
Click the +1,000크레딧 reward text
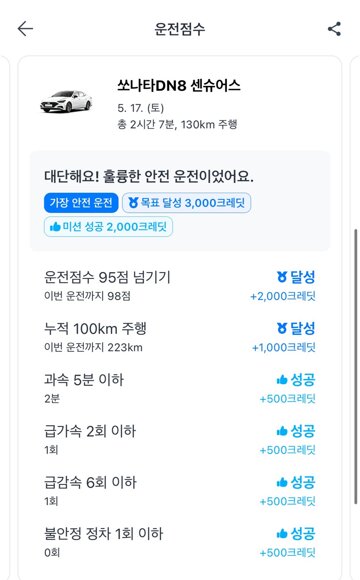point(284,348)
